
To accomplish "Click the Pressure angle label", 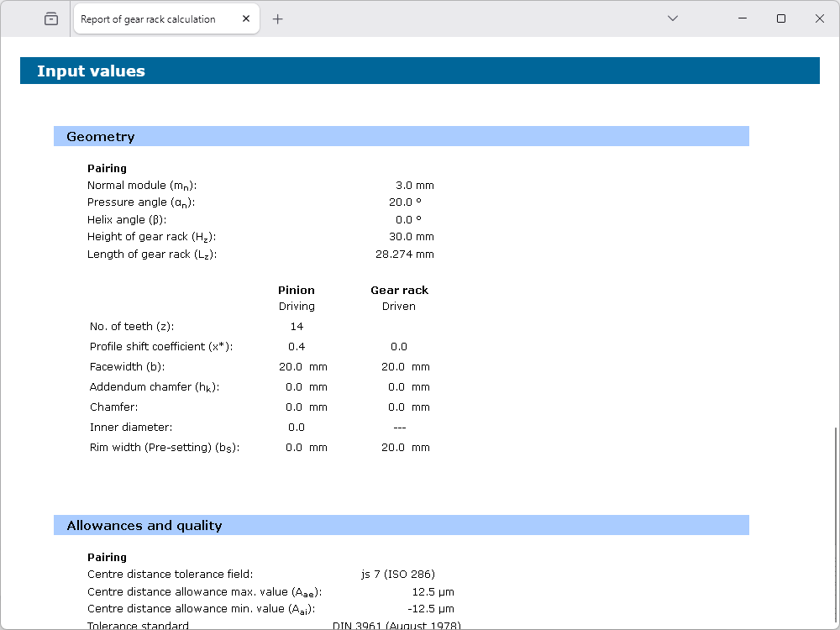I will (x=141, y=202).
